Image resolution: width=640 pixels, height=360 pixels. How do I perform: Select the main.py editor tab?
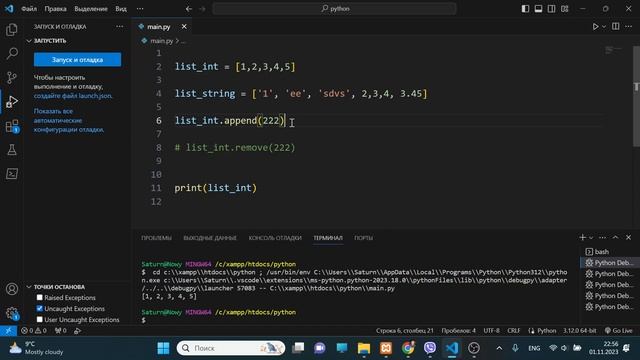(x=158, y=27)
